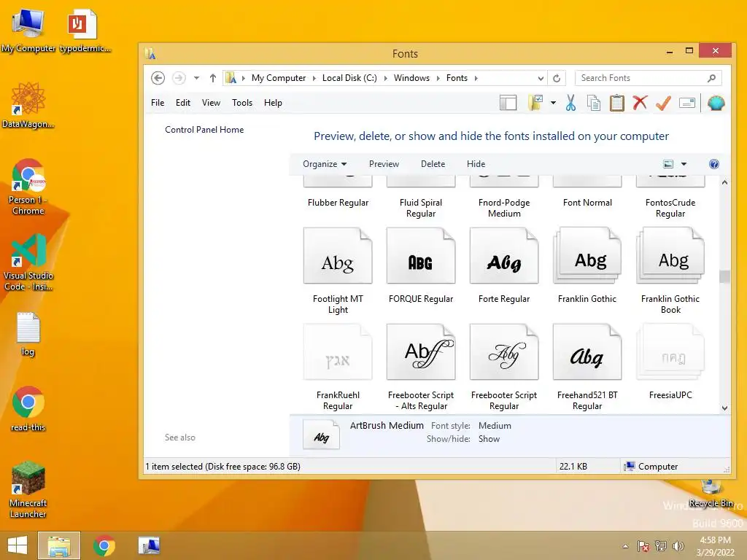Click the volume speaker tray icon
This screenshot has width=747, height=560.
point(678,545)
